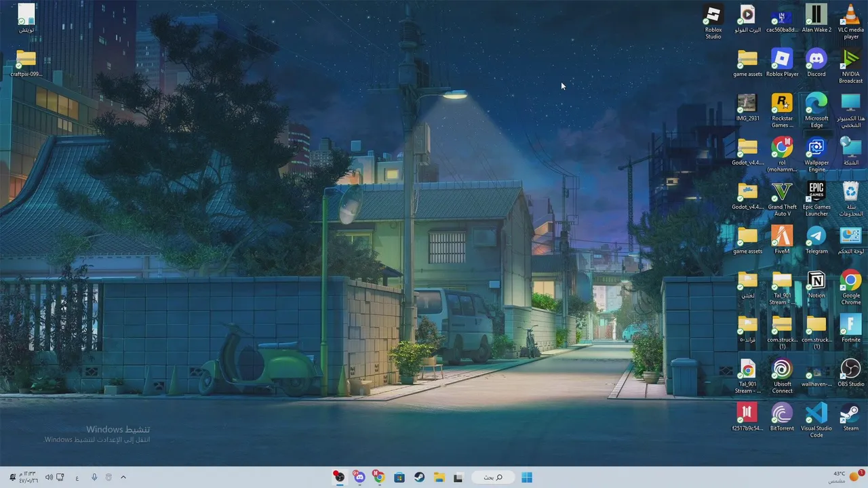Open Google Chrome desktop shortcut
This screenshot has width=868, height=488.
851,288
